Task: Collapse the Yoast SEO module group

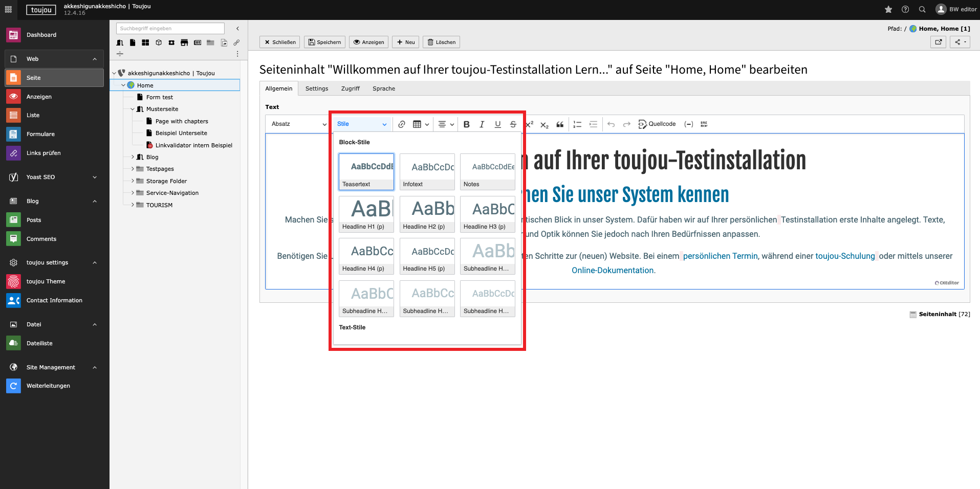Action: tap(95, 177)
